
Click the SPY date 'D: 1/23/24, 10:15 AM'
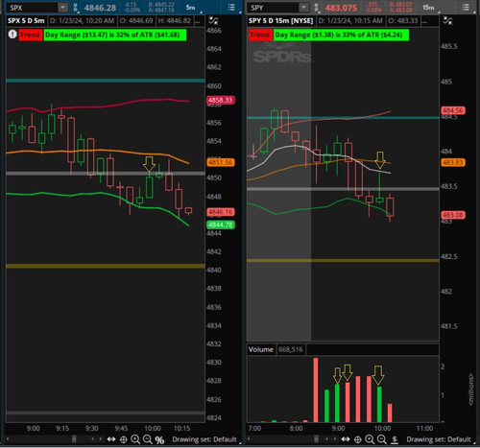[350, 21]
